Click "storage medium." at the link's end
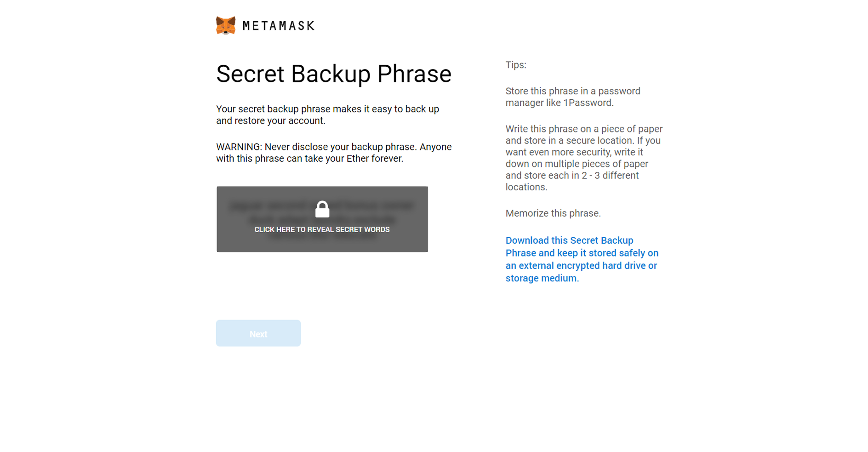868x452 pixels. point(542,278)
